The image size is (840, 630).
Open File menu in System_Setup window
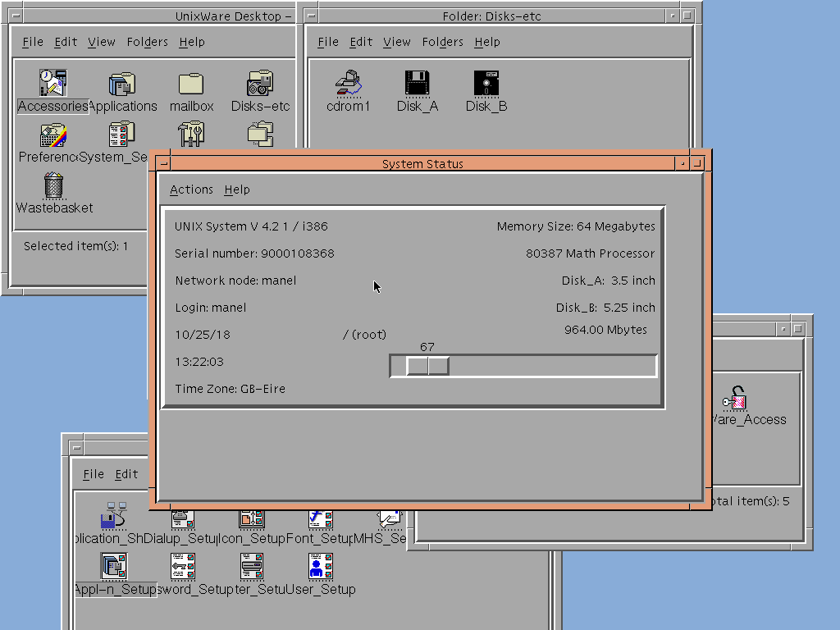pos(94,474)
